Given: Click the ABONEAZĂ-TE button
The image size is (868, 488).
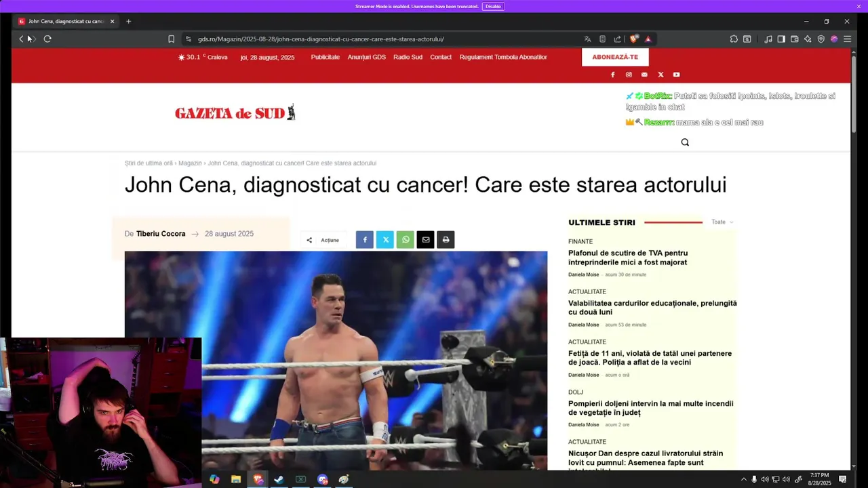Looking at the screenshot, I should (615, 57).
